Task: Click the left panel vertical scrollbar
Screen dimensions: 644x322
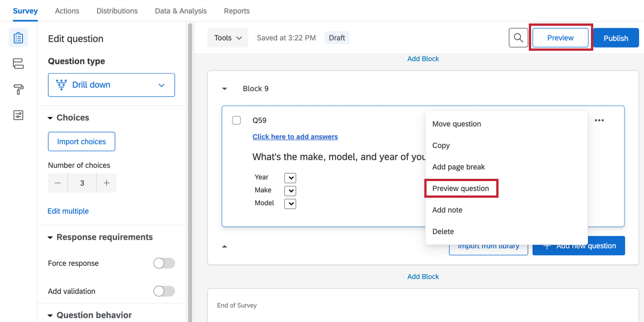Action: [190, 152]
